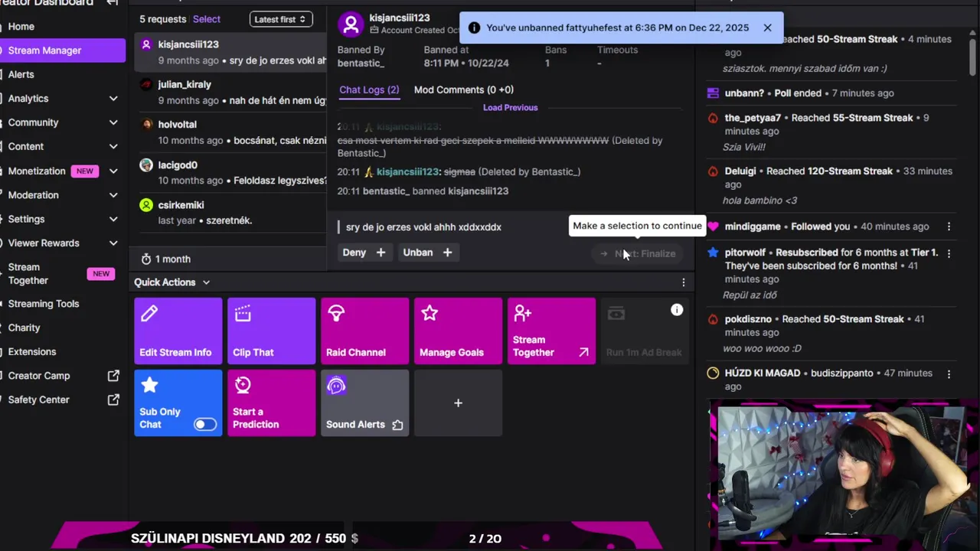Click Deluigi streak flame icon
Viewport: 980px width, 551px height.
click(x=713, y=171)
